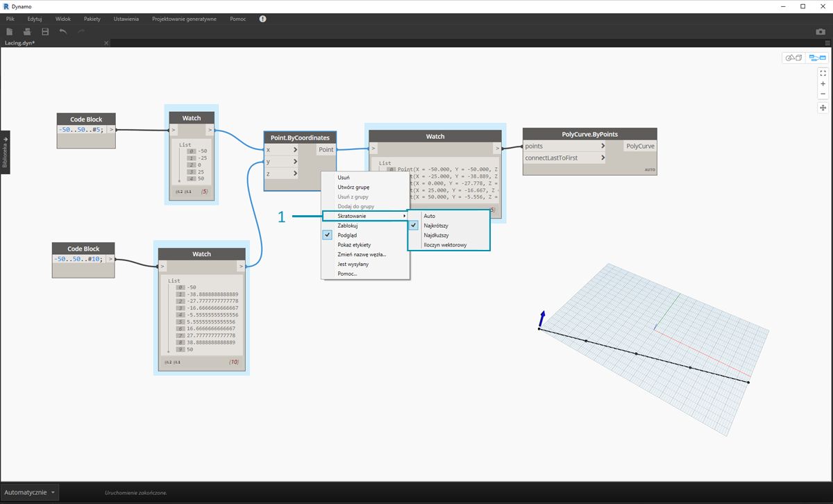Viewport: 833px width, 504px height.
Task: Click the Zoom to Fit icon
Action: [823, 72]
